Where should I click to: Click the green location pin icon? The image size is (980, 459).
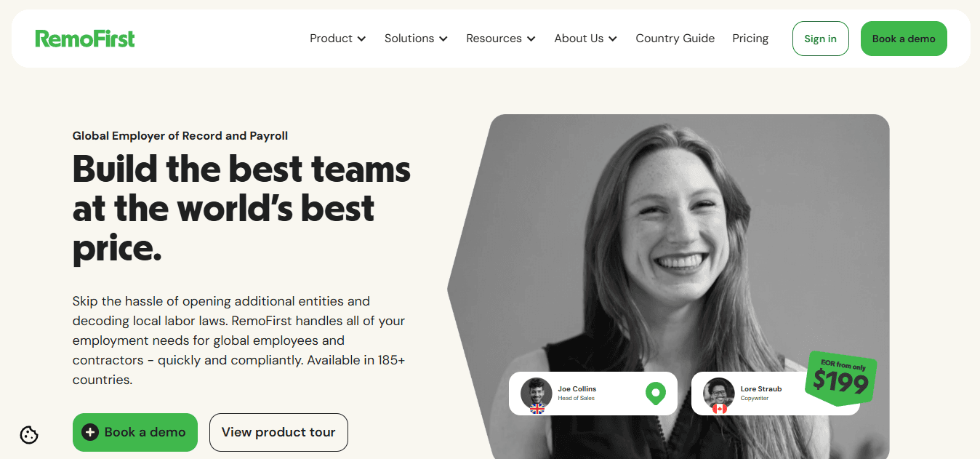coord(655,394)
